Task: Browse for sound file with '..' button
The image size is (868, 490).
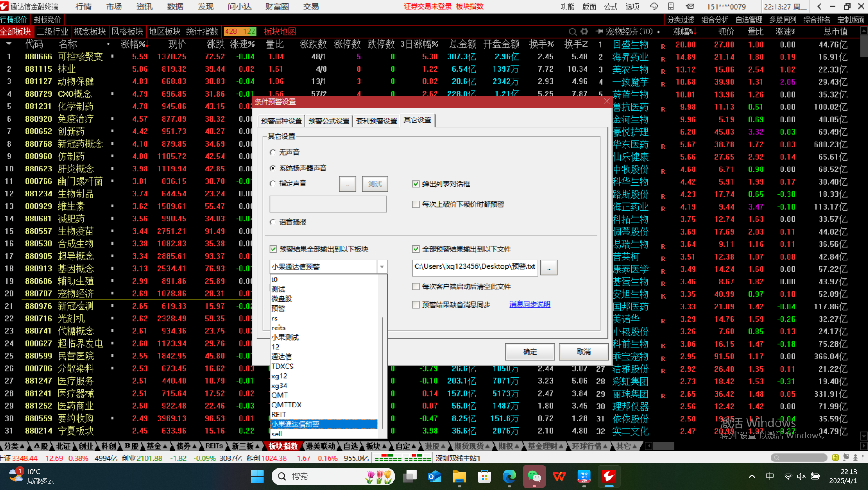Action: coord(348,184)
